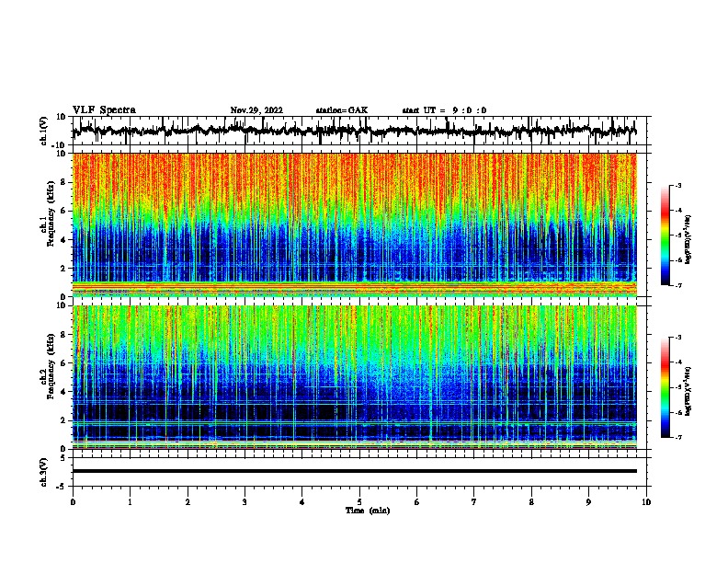Click the ch.1 spectrogram color scale bar
728x563 pixels.
click(x=665, y=236)
